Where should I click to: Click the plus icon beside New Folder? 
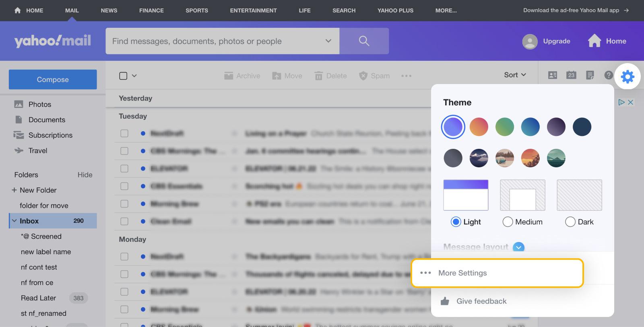(x=14, y=190)
